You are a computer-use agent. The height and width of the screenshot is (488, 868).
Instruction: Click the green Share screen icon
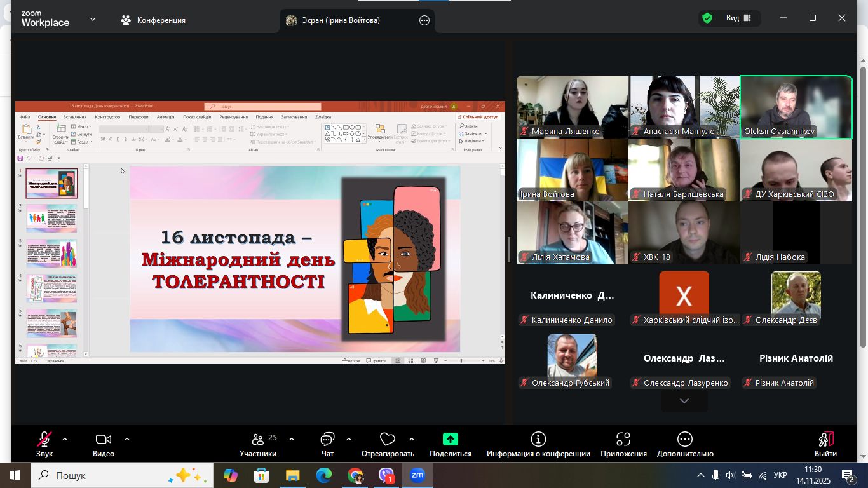click(450, 440)
